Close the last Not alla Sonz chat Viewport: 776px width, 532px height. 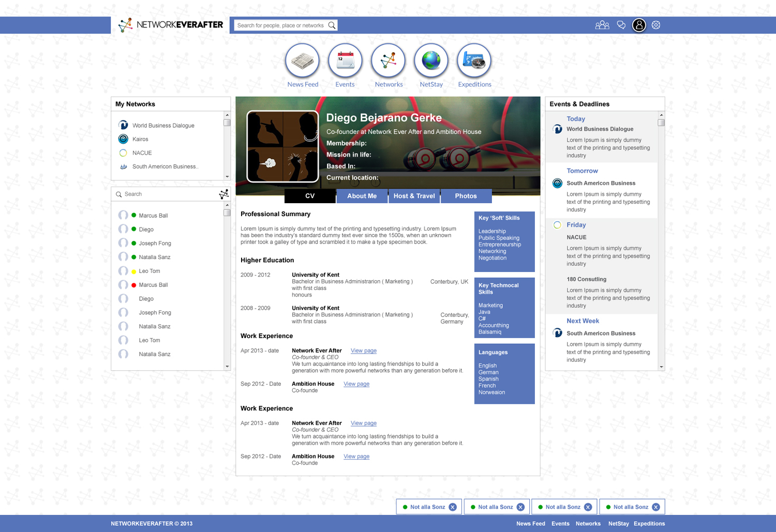click(x=656, y=507)
